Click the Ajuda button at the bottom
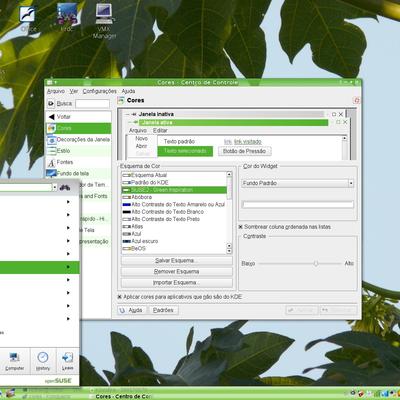Image resolution: width=400 pixels, height=400 pixels. coord(131,310)
